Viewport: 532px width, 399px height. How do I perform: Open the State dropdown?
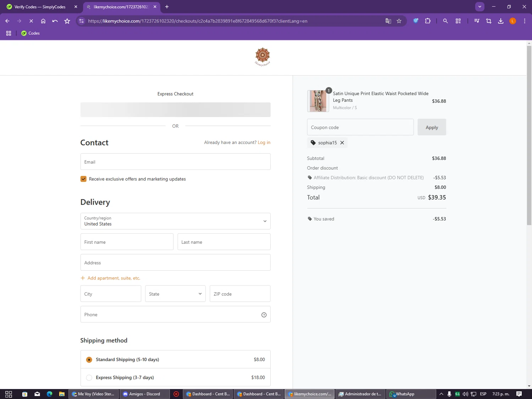pyautogui.click(x=176, y=294)
